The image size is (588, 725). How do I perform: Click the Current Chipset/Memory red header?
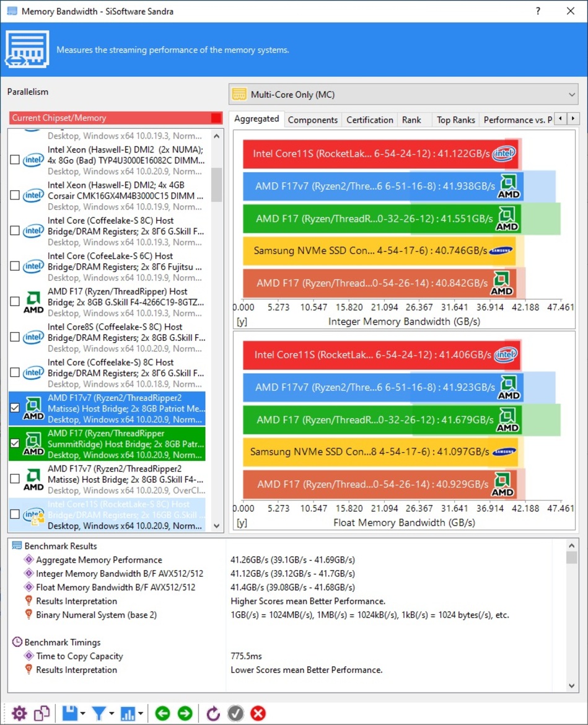click(116, 118)
